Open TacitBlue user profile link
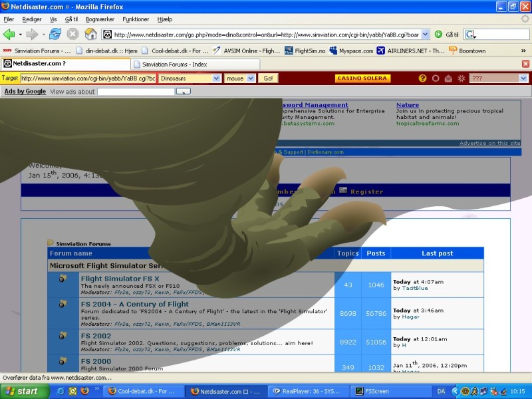 [414, 288]
